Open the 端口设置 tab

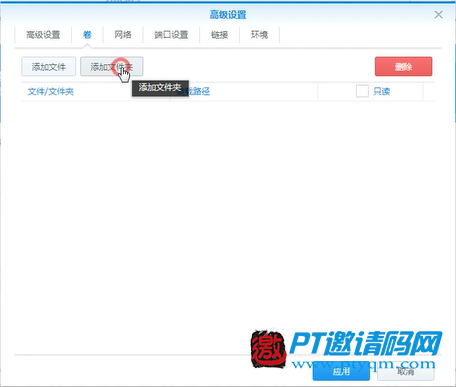click(x=171, y=35)
